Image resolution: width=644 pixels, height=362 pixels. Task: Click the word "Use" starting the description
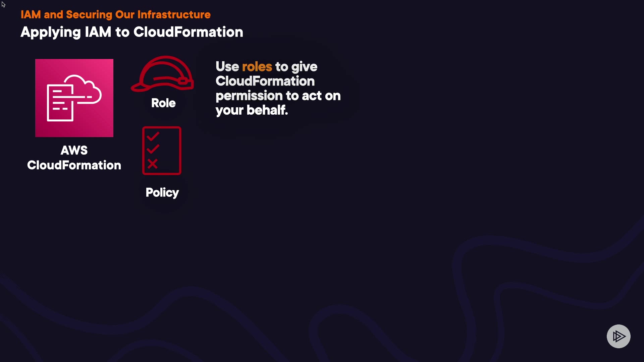coord(227,67)
